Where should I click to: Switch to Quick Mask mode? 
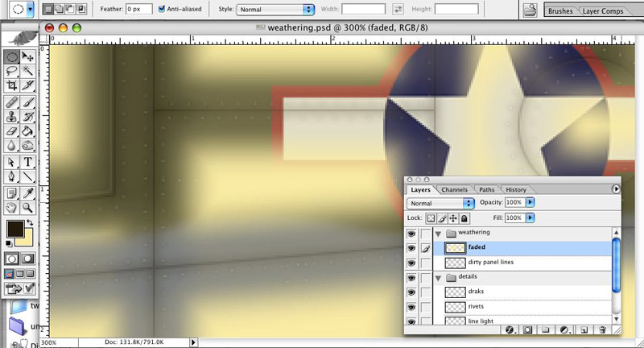27,259
